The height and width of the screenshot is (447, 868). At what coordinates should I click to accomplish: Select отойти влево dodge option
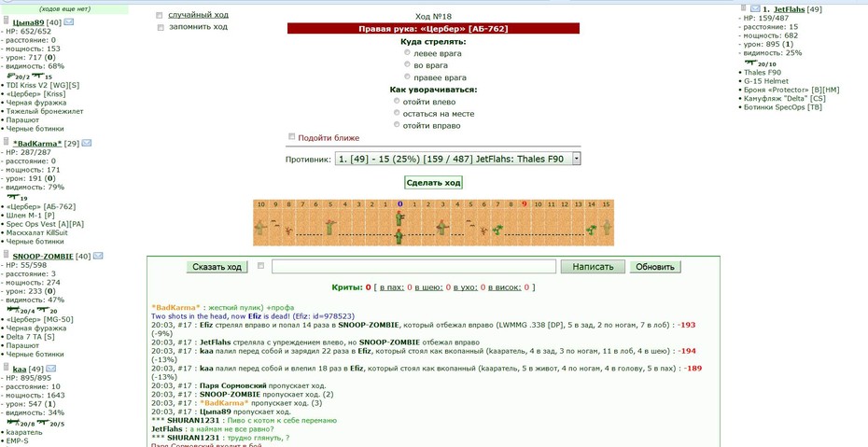[397, 101]
